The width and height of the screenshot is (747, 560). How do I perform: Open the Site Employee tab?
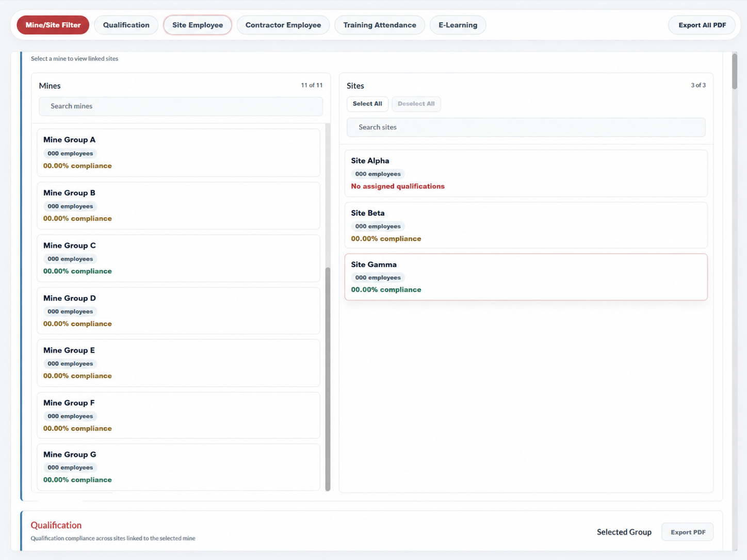point(198,25)
